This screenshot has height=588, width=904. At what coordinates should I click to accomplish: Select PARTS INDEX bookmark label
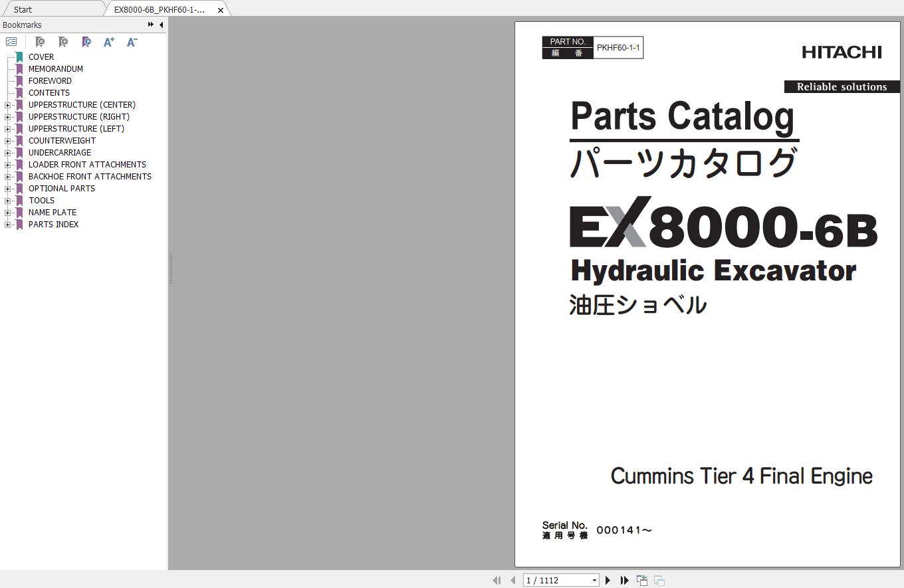(x=53, y=225)
